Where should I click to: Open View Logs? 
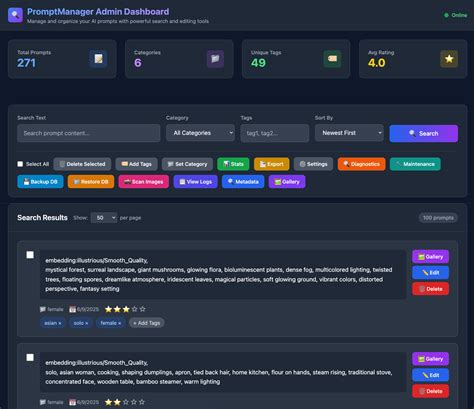[x=196, y=182]
